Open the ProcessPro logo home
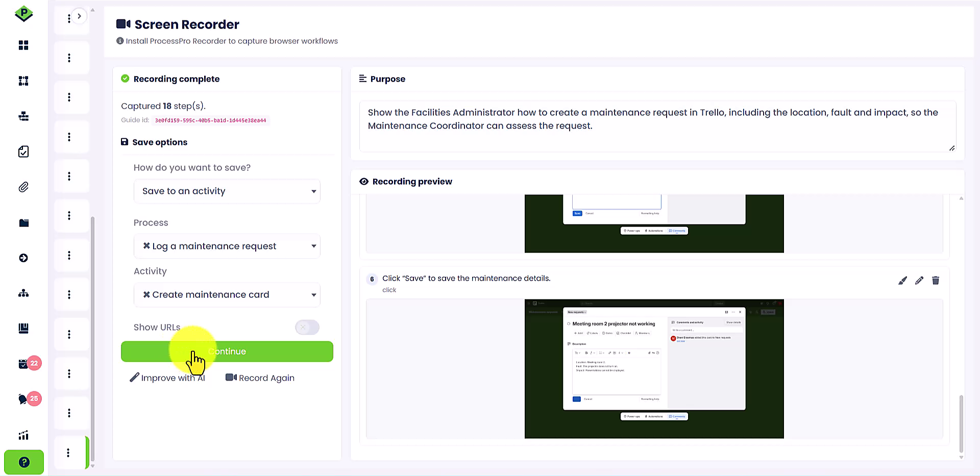Image resolution: width=980 pixels, height=476 pixels. (23, 13)
